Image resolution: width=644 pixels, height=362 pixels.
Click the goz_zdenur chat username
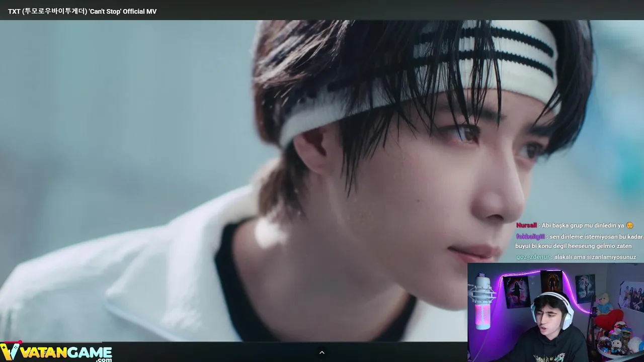[x=533, y=257]
